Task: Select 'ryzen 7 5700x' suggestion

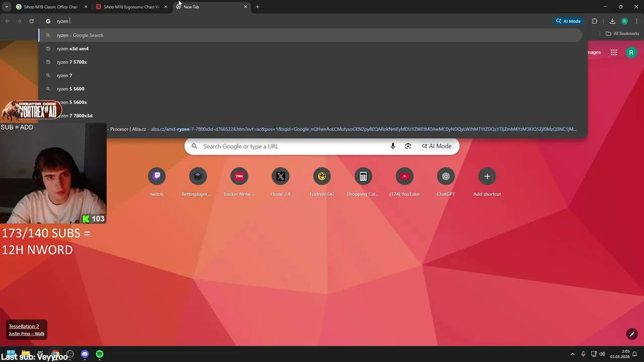Action: coord(310,62)
